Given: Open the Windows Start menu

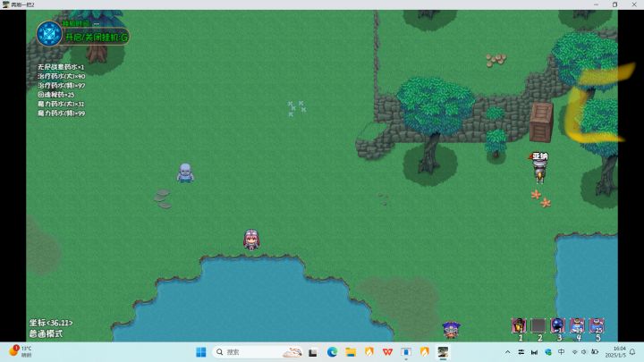Looking at the screenshot, I should click(201, 352).
